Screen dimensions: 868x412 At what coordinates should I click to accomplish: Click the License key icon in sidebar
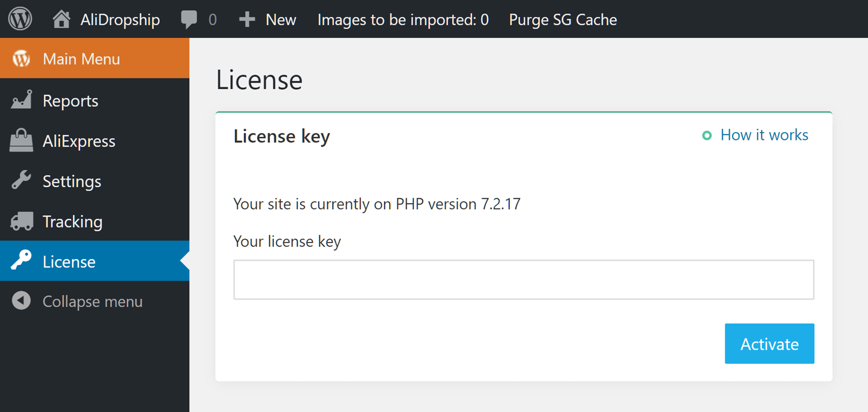pyautogui.click(x=21, y=261)
